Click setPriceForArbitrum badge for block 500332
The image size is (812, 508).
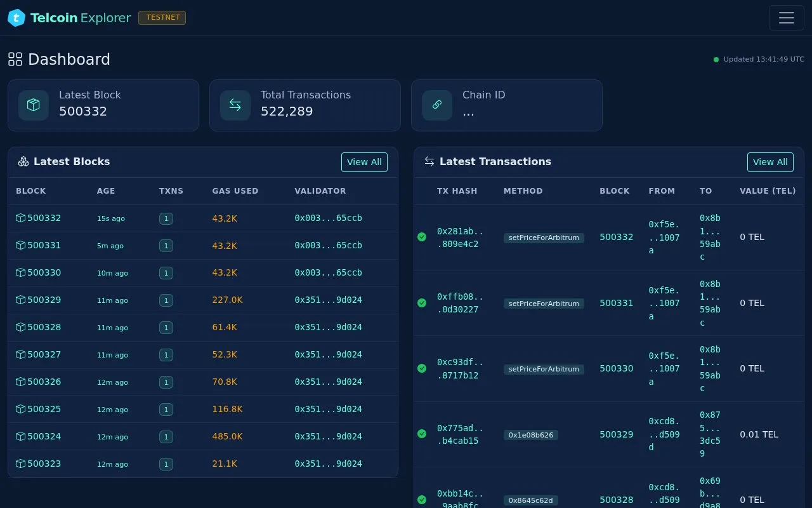click(544, 238)
